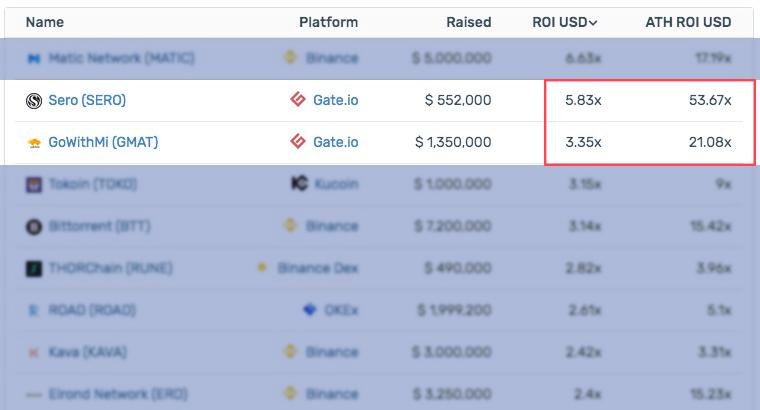
Task: Click the Kucoin platform logo icon
Action: tap(300, 183)
